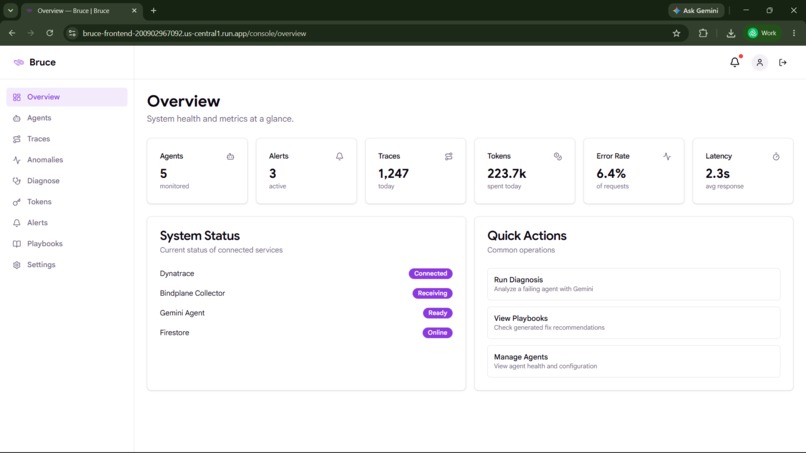Click the Diagnose stethoscope icon in sidebar
This screenshot has height=453, width=806.
17,181
